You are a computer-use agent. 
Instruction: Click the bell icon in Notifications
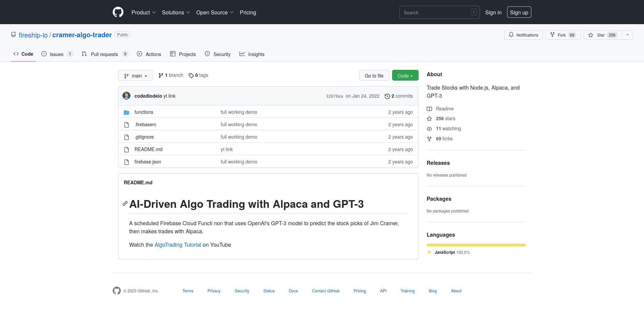pyautogui.click(x=511, y=35)
